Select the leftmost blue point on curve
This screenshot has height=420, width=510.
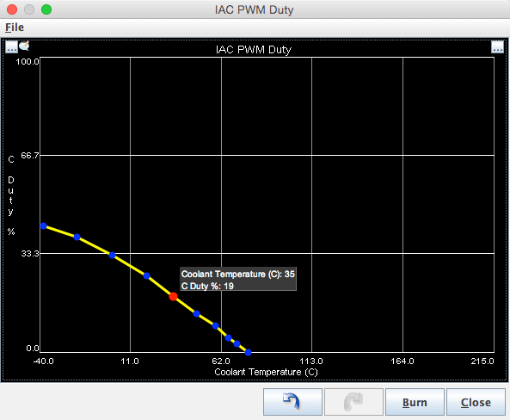pos(44,225)
